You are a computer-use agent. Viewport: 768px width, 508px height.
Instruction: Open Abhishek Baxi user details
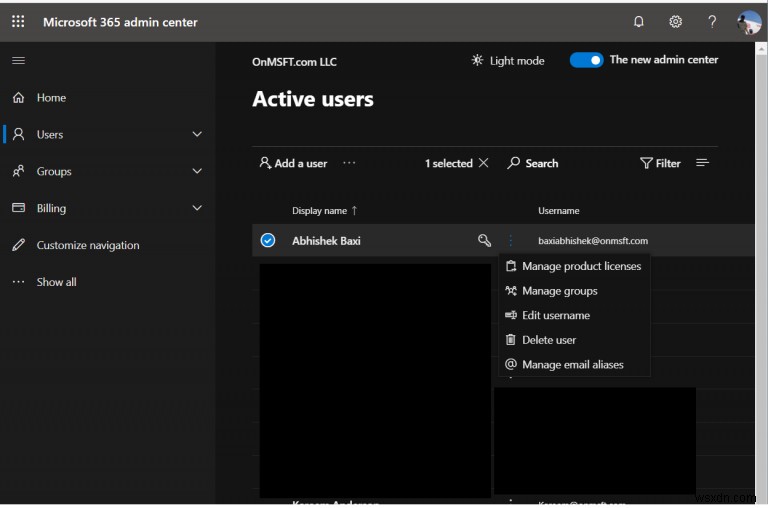(326, 241)
